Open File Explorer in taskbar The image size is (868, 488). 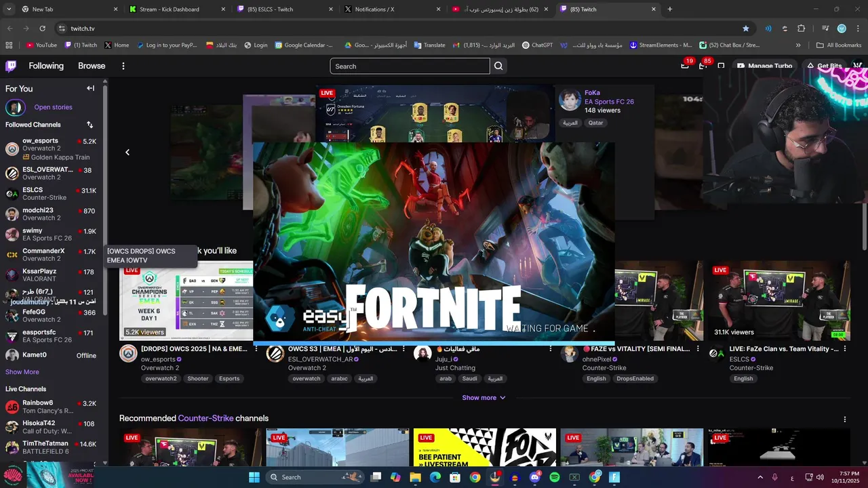pyautogui.click(x=415, y=477)
